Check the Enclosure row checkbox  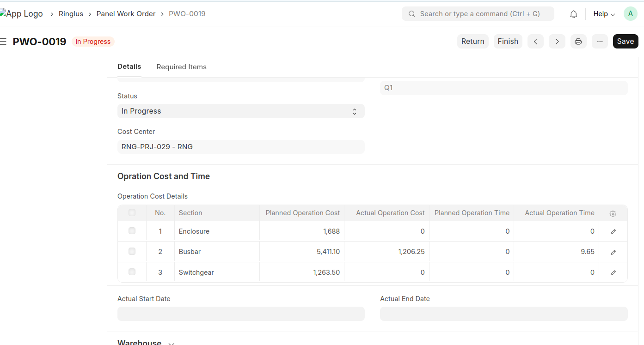click(x=132, y=231)
